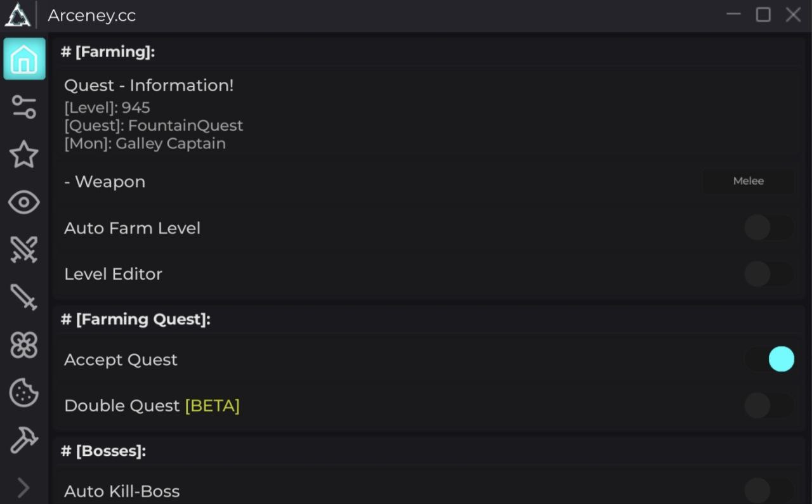The height and width of the screenshot is (504, 812).
Task: Expand the sidebar with the chevron arrow
Action: [23, 488]
